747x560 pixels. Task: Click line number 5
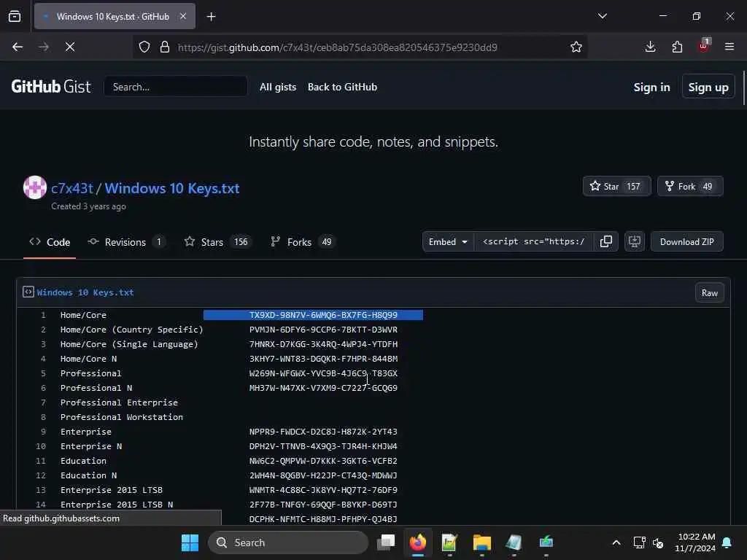click(43, 374)
